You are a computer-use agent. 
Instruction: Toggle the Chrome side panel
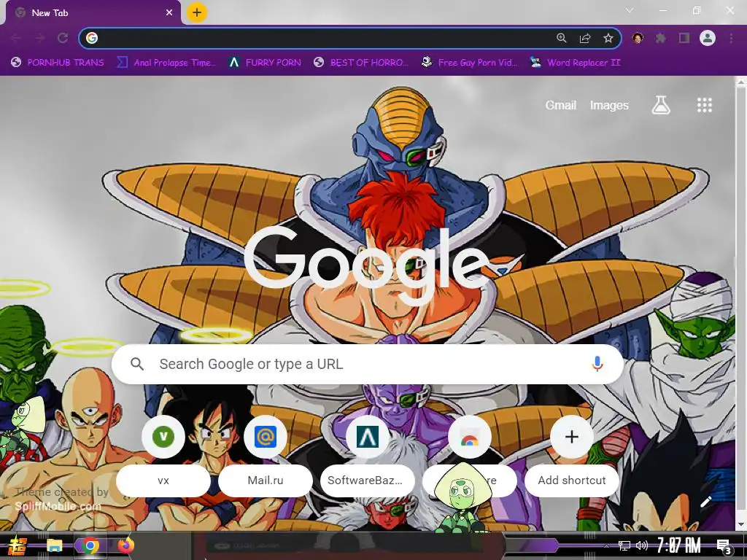[684, 38]
